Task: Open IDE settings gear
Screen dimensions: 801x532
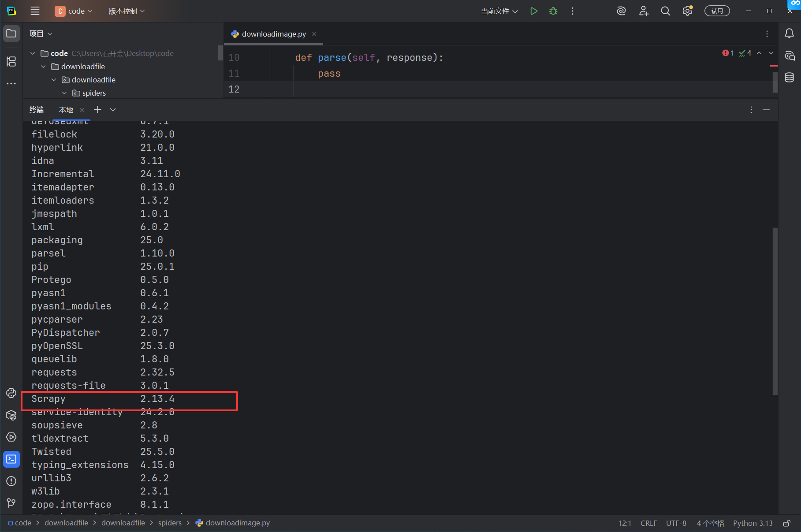Action: click(687, 11)
